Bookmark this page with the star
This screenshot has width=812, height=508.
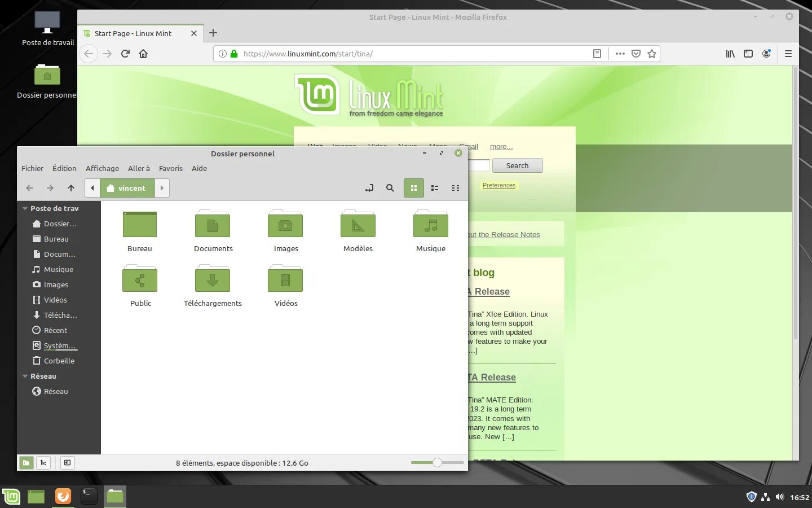(x=652, y=54)
